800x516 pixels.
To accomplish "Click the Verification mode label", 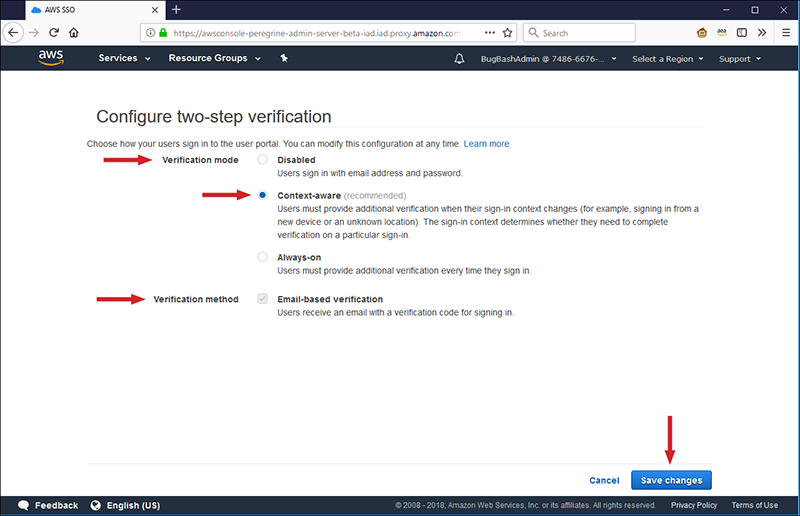I will pos(200,160).
